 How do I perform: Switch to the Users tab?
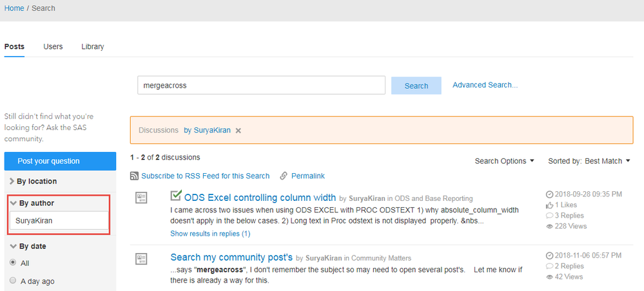[x=53, y=46]
